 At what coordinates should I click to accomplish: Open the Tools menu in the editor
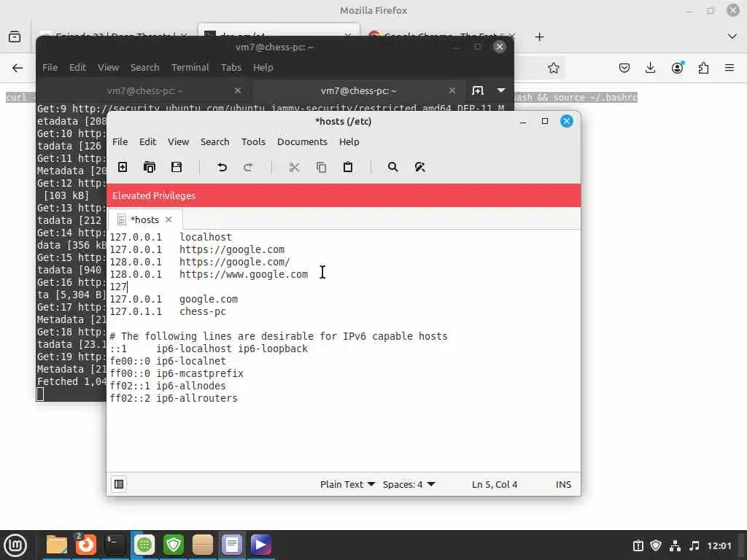[253, 142]
